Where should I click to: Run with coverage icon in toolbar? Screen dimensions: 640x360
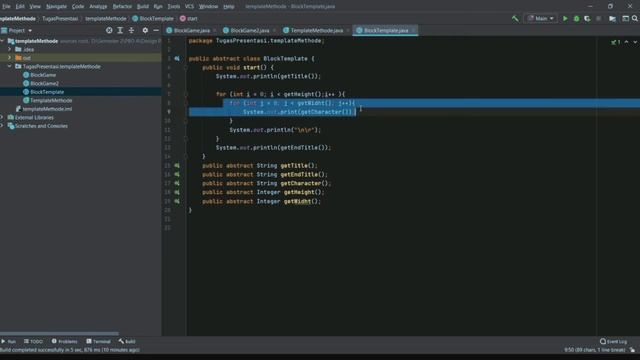pyautogui.click(x=587, y=18)
